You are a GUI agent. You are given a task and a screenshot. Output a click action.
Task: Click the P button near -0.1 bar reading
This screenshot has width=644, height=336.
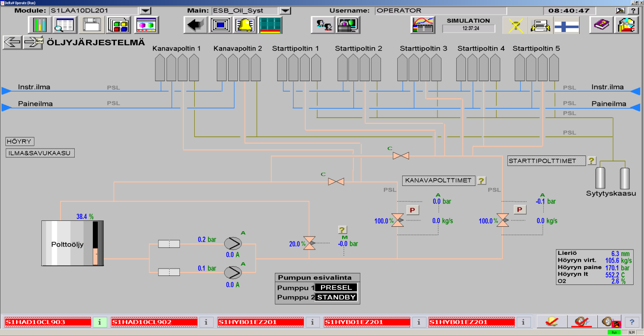click(520, 210)
